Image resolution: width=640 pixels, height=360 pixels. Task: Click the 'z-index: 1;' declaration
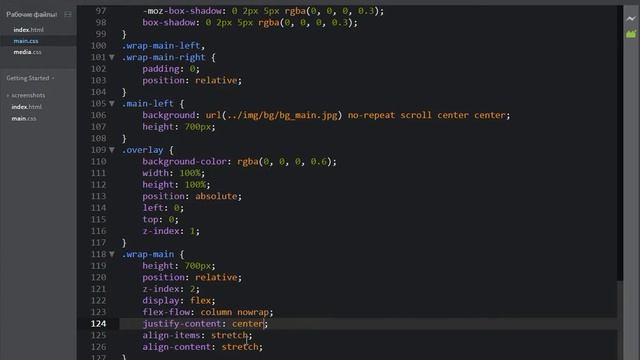pyautogui.click(x=171, y=231)
